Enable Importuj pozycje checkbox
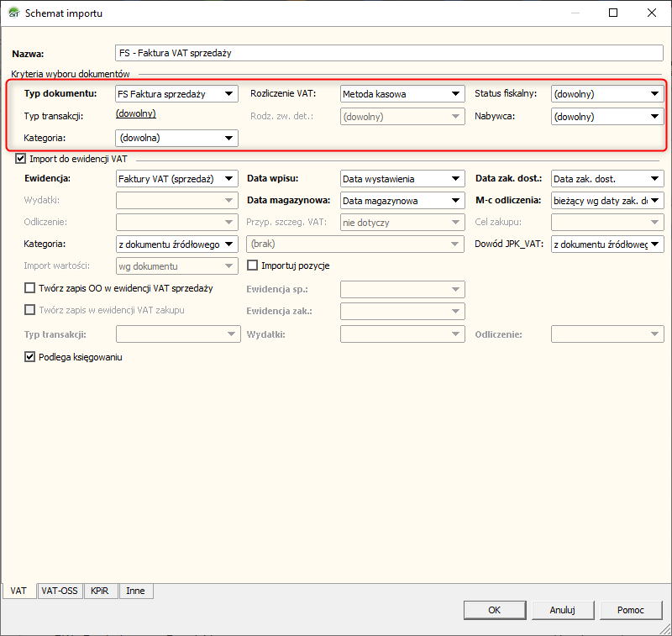 coord(253,265)
